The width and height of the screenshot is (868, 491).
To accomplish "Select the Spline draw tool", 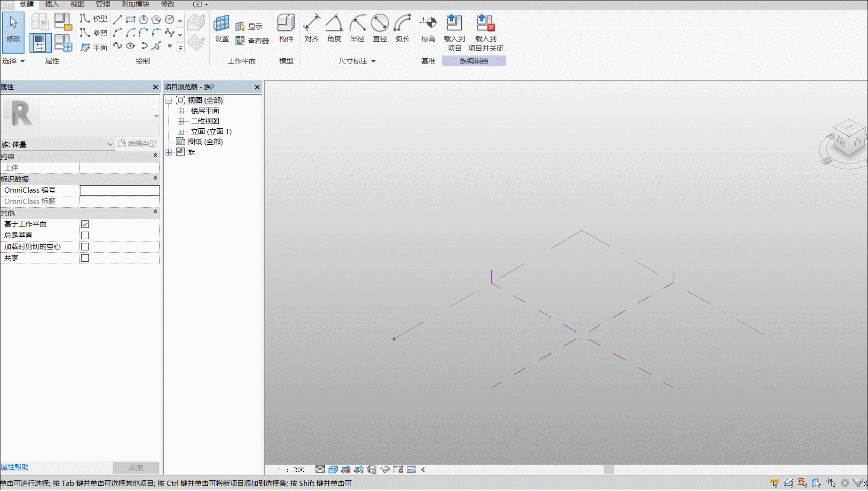I will point(118,46).
